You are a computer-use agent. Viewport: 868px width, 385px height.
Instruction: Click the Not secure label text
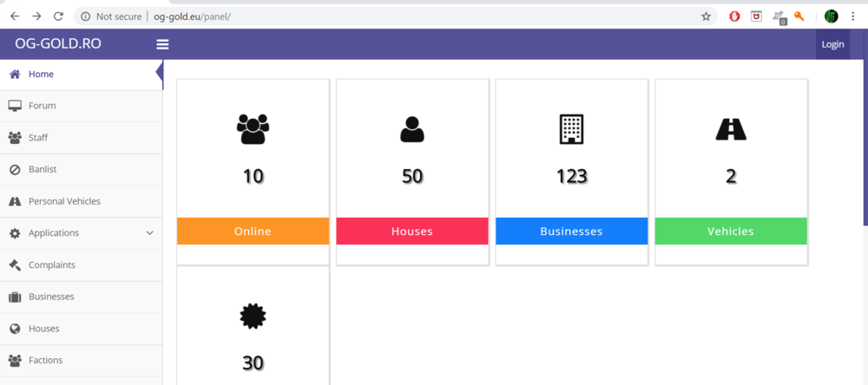click(x=118, y=16)
